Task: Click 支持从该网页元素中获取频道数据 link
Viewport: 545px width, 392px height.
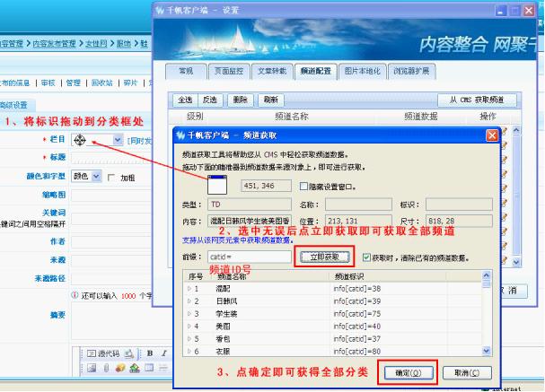Action: coord(238,240)
